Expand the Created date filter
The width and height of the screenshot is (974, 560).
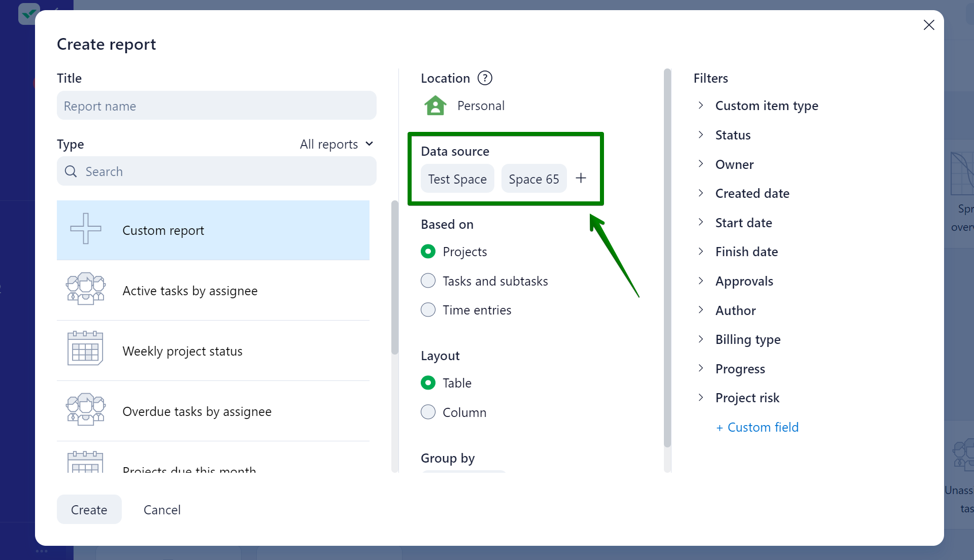click(700, 193)
